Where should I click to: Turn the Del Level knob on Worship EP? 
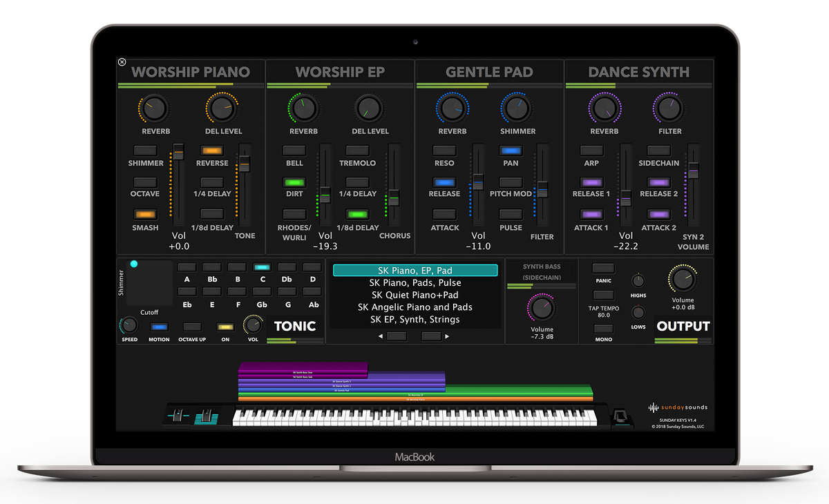370,107
